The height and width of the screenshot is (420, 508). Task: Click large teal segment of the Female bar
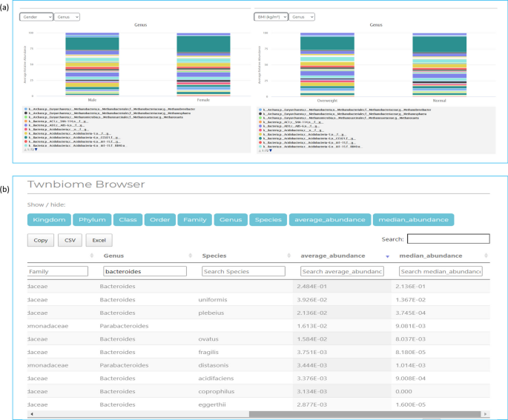[x=203, y=44]
